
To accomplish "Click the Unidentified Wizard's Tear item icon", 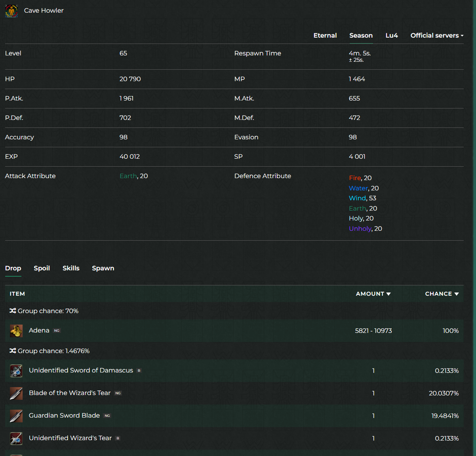I will pos(16,439).
